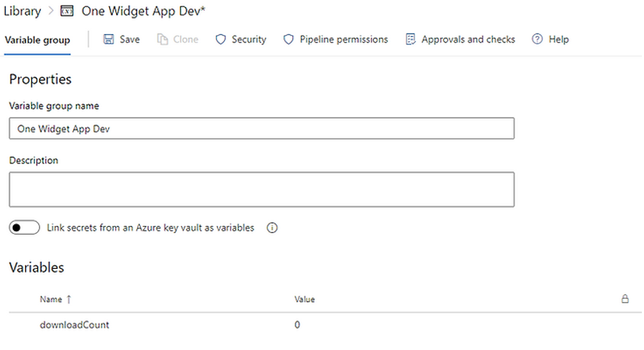
Task: Save the variable group
Action: click(121, 39)
